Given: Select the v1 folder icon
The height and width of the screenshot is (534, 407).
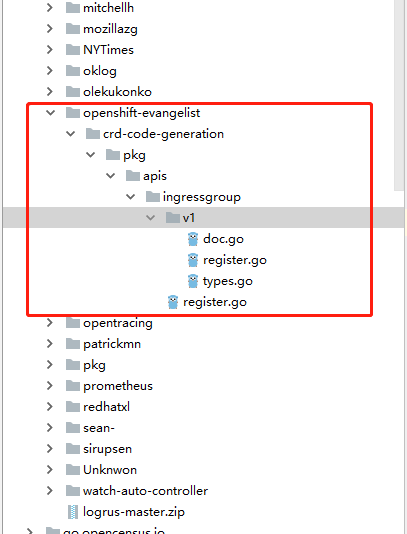Looking at the screenshot, I should [x=173, y=218].
